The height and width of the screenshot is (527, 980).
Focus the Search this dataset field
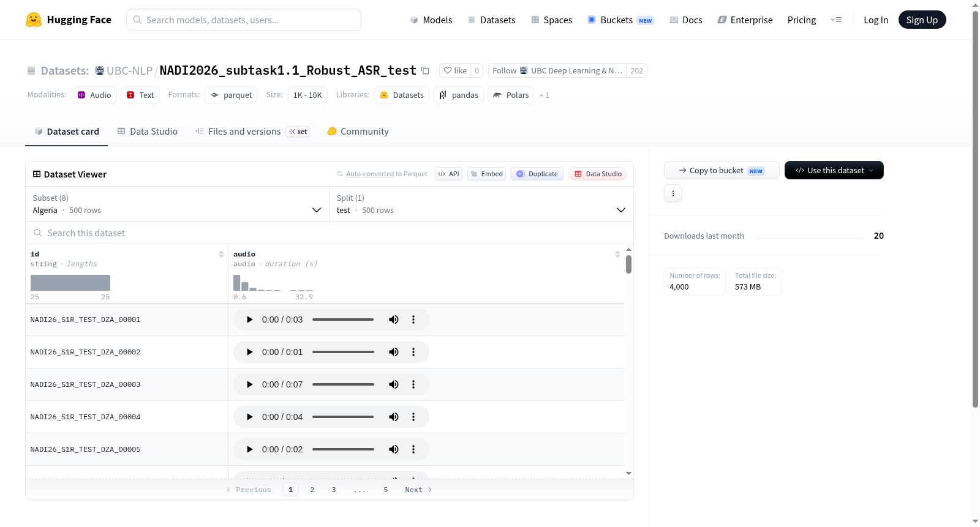(x=330, y=233)
